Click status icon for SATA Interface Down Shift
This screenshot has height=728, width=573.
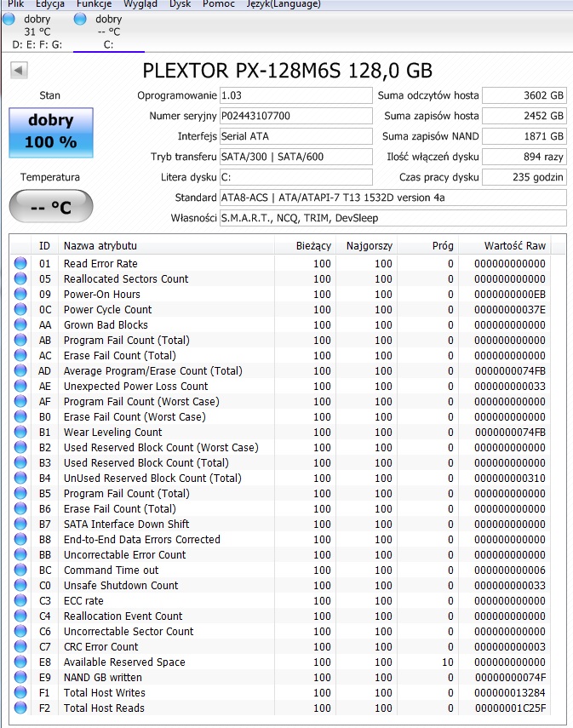[20, 524]
